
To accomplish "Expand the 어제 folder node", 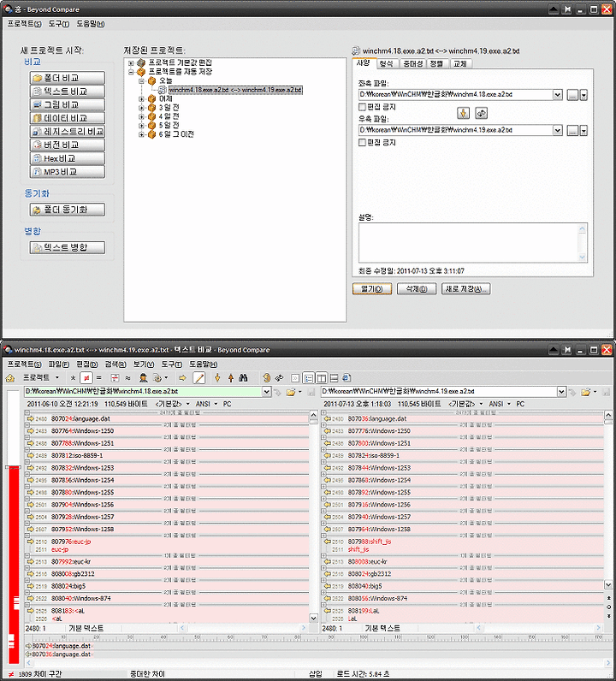I will tap(141, 99).
